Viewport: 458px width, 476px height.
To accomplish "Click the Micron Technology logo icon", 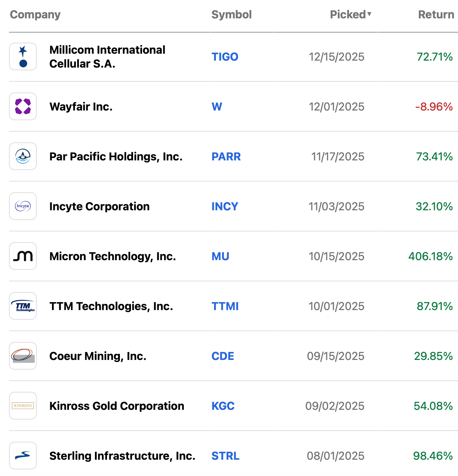I will pyautogui.click(x=23, y=256).
